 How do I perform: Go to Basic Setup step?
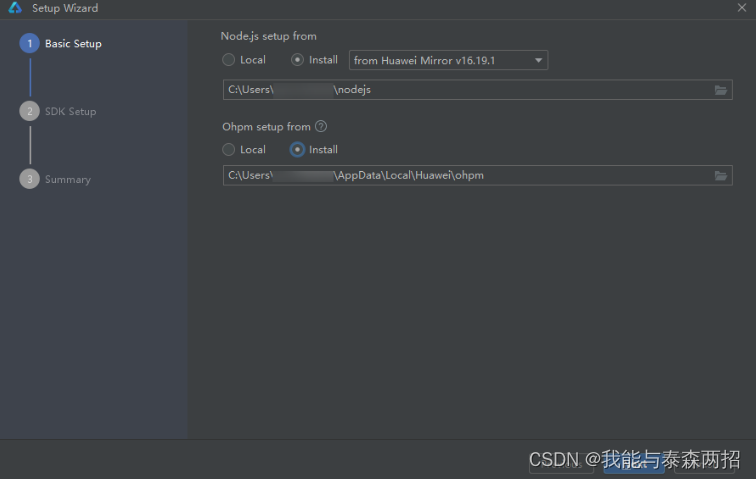pyautogui.click(x=61, y=43)
